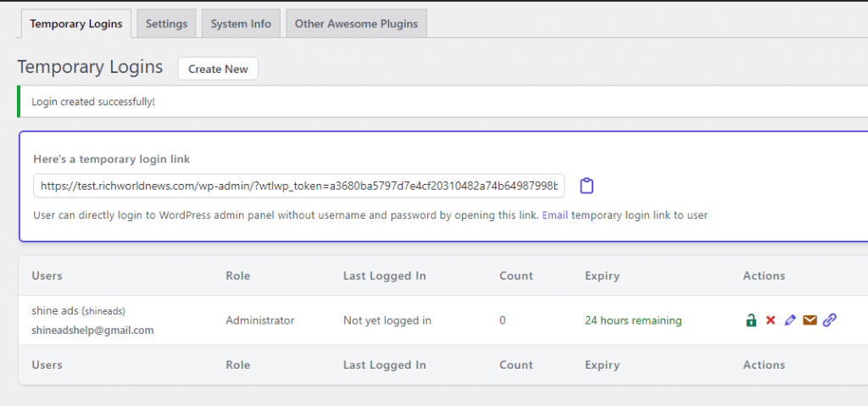
Task: Click the Not yet logged in cell
Action: (387, 320)
